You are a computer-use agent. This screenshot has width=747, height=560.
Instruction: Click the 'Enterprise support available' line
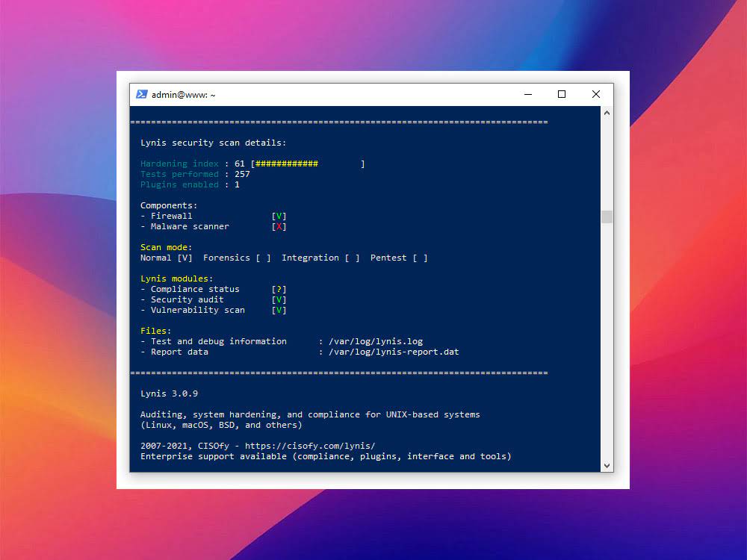pyautogui.click(x=326, y=457)
